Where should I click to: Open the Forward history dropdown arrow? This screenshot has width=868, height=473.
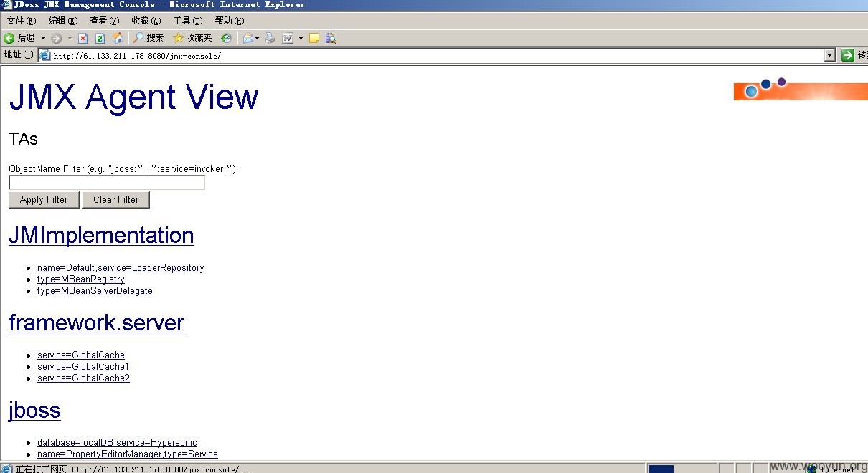pos(70,38)
